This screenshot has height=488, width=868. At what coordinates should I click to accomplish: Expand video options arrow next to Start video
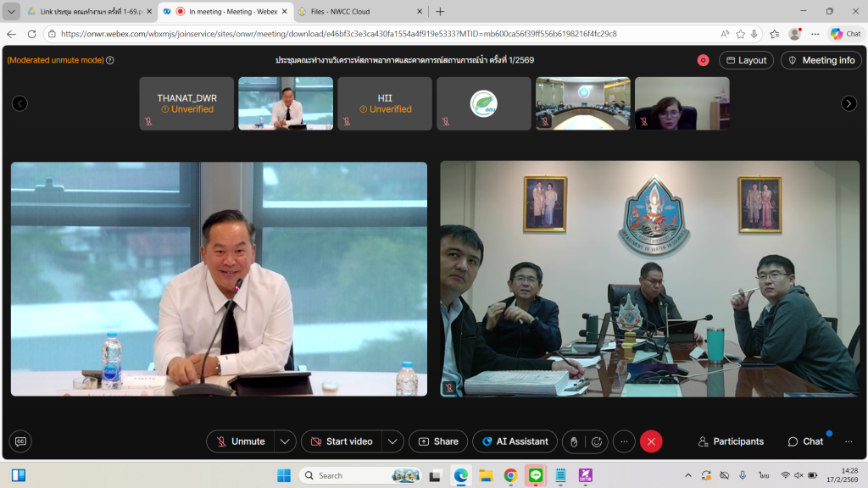pos(392,441)
